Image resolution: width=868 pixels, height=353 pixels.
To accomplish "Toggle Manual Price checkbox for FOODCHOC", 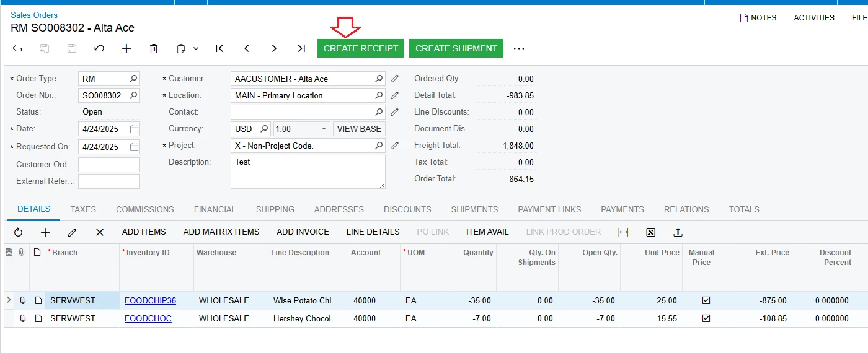I will tap(706, 318).
